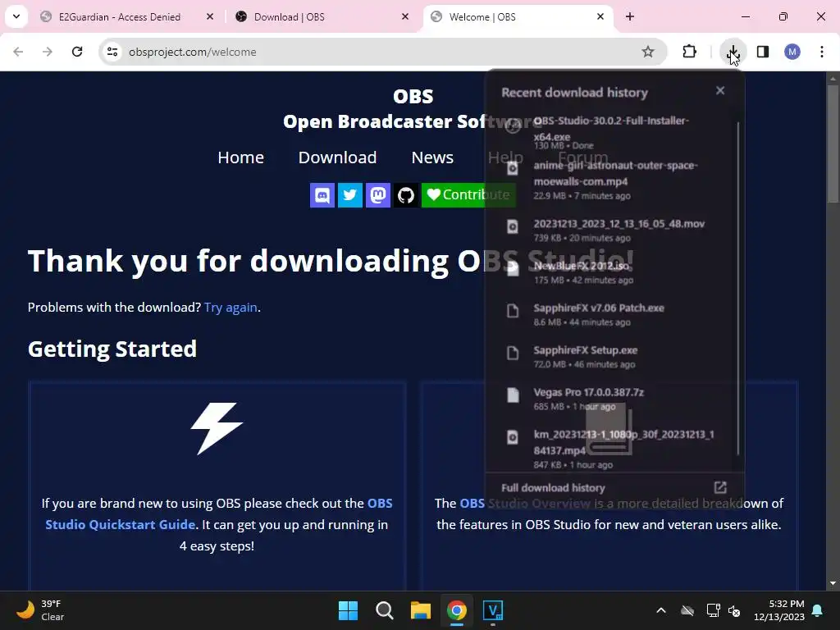Image resolution: width=840 pixels, height=630 pixels.
Task: Open Windows Search from the taskbar
Action: pyautogui.click(x=385, y=610)
